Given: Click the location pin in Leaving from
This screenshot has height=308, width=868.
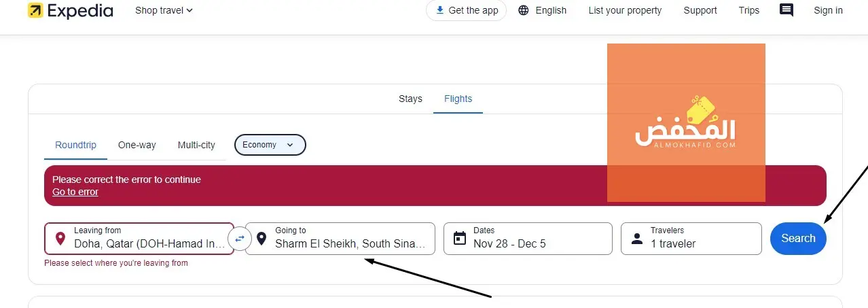Looking at the screenshot, I should (x=60, y=239).
